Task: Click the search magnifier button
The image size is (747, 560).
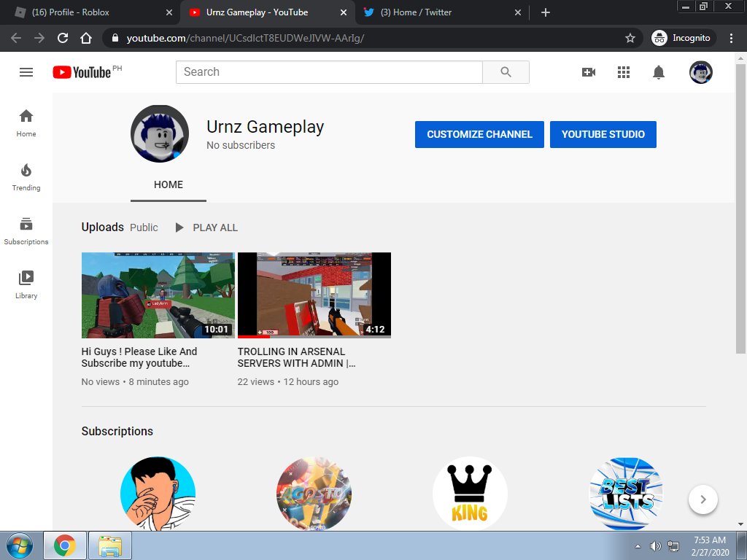Action: pyautogui.click(x=506, y=72)
